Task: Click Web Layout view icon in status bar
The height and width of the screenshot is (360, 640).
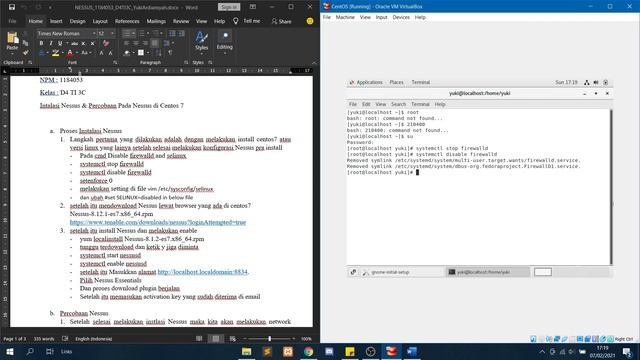Action: pyautogui.click(x=232, y=338)
